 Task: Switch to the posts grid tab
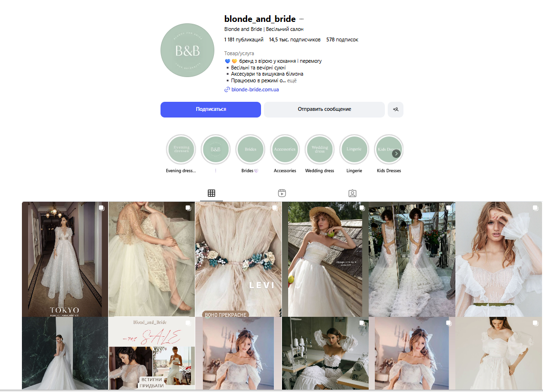(211, 193)
